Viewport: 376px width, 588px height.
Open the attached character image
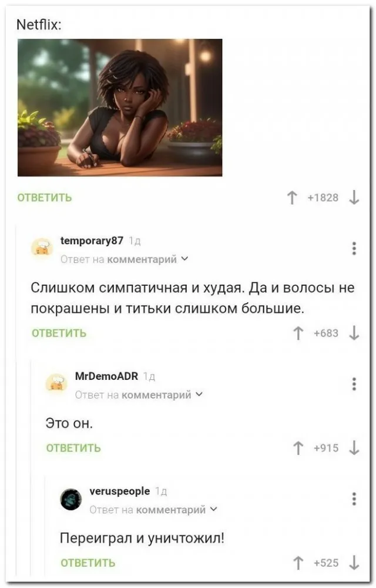(120, 108)
